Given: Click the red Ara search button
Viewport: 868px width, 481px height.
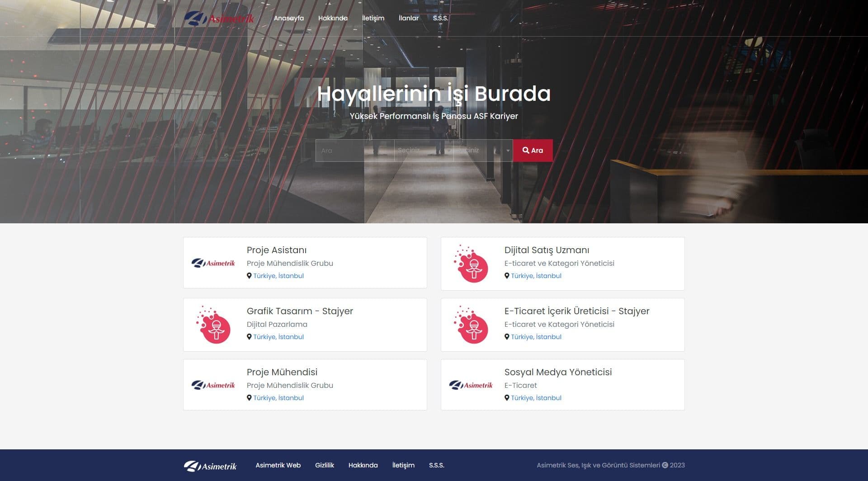Looking at the screenshot, I should pos(533,150).
